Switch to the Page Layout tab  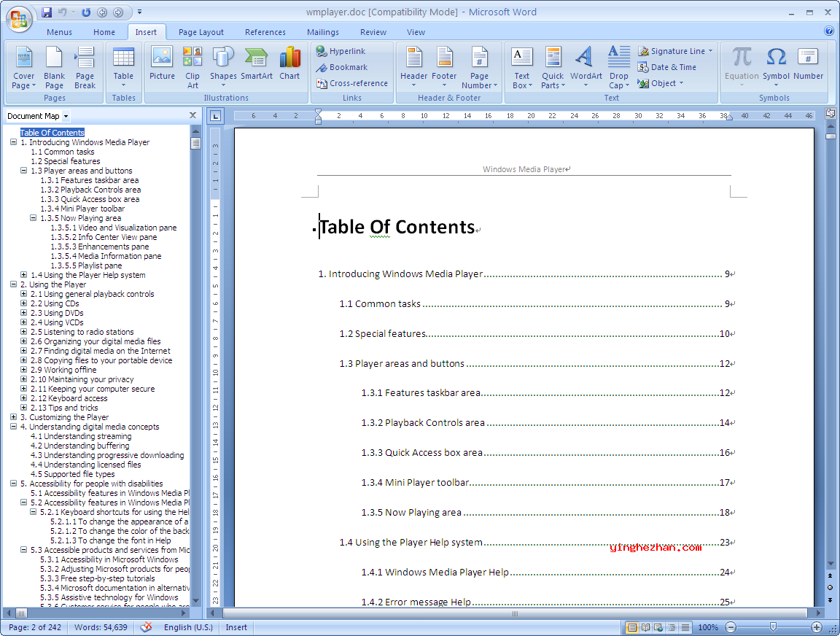201,32
